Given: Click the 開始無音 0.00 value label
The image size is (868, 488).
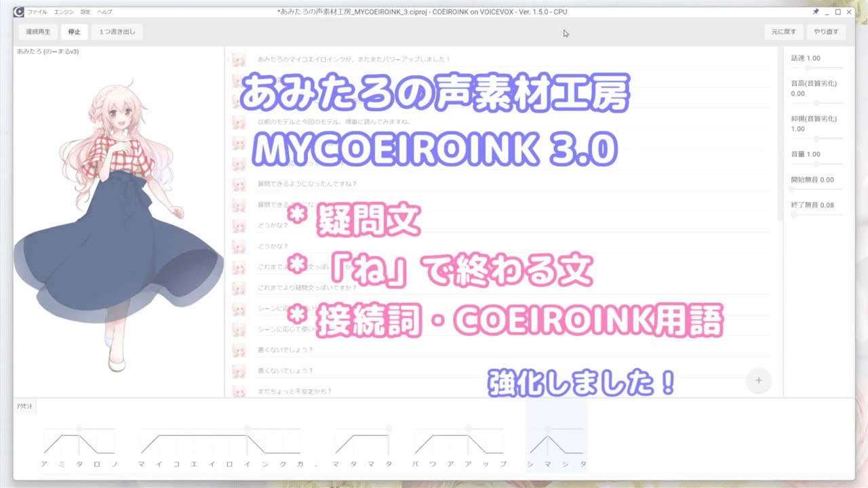Looking at the screenshot, I should coord(812,180).
